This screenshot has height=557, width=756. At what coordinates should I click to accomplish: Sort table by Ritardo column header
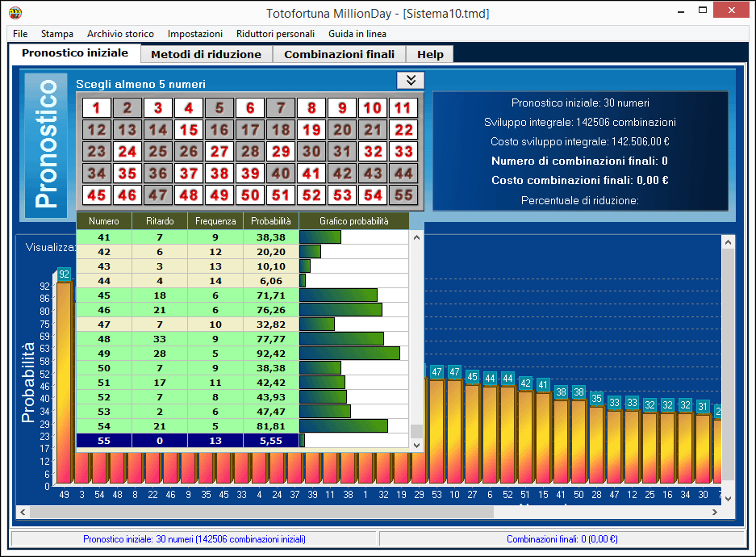pyautogui.click(x=159, y=221)
